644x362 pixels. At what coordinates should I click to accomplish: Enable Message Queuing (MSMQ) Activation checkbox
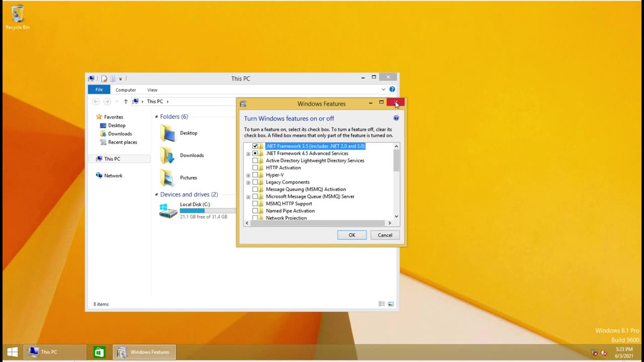(x=255, y=190)
